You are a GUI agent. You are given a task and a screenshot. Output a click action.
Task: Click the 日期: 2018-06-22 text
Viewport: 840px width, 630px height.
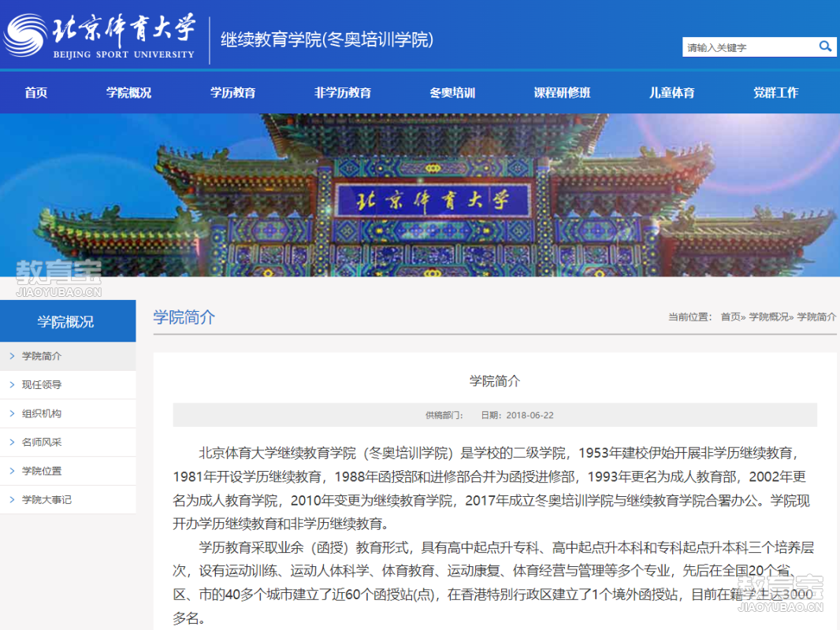pos(517,415)
